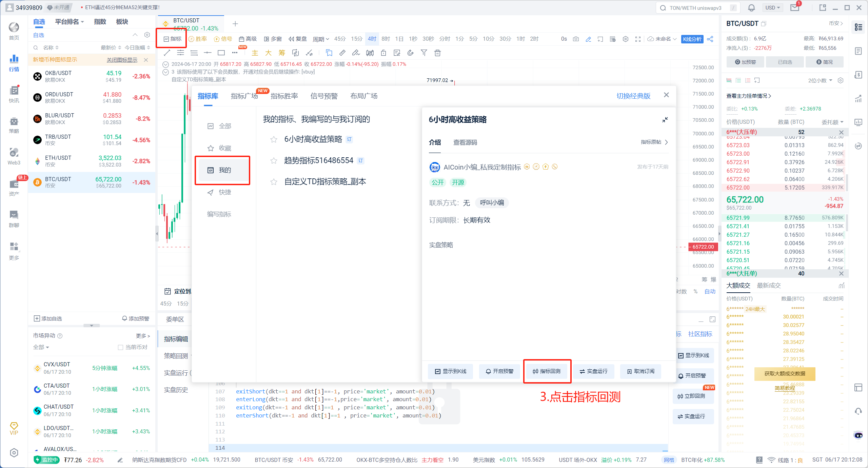Open the 策略 strategy sidebar icon
Viewport: 868px width, 468px height.
click(x=14, y=125)
